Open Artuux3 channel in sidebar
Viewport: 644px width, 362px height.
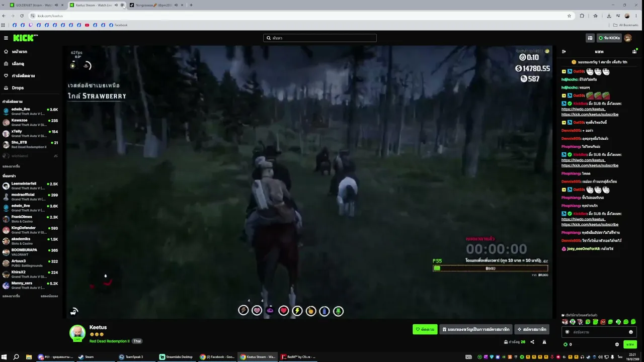[30, 263]
